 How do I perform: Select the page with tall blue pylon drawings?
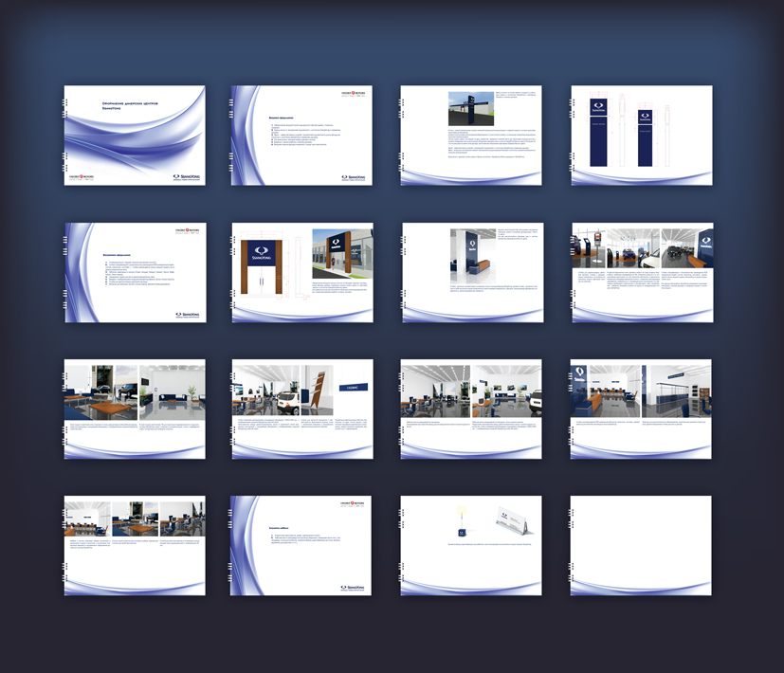[641, 135]
